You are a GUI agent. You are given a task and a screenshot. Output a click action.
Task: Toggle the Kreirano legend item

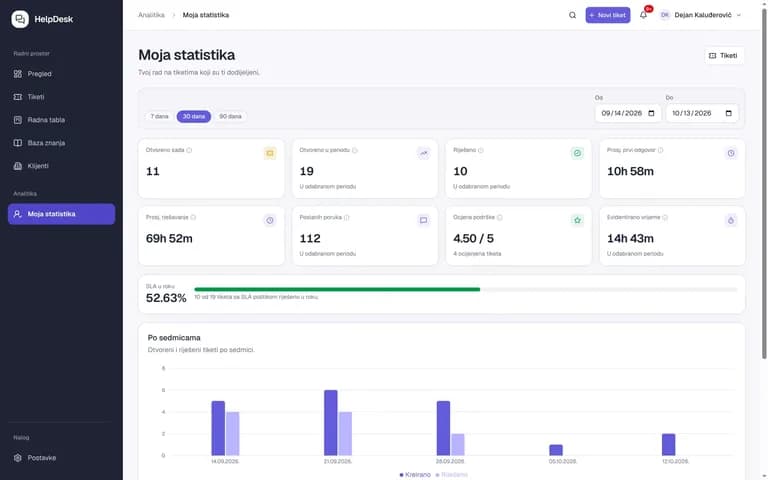coord(415,475)
